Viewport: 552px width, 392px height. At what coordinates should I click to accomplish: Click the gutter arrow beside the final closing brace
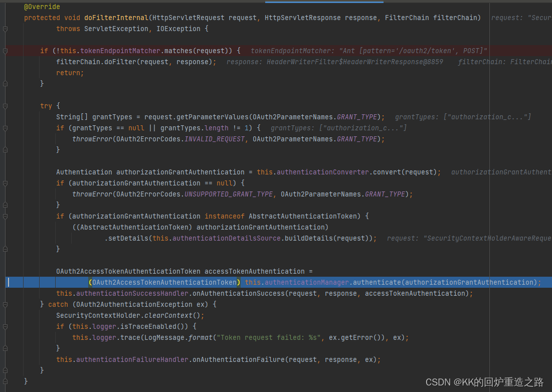pos(5,381)
